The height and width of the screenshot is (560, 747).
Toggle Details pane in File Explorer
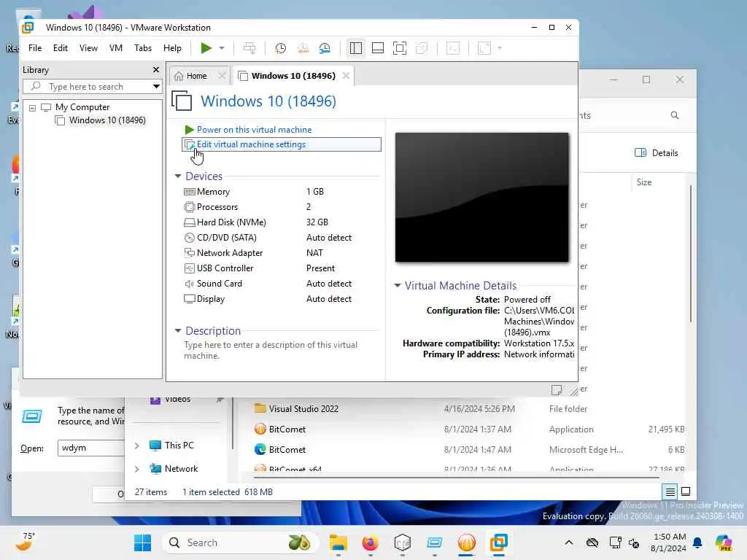pyautogui.click(x=657, y=153)
